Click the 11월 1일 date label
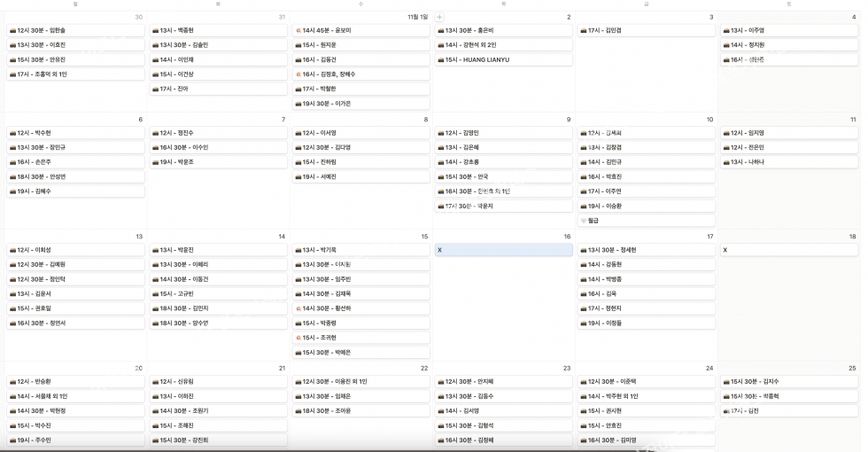868x452 pixels. pyautogui.click(x=417, y=17)
